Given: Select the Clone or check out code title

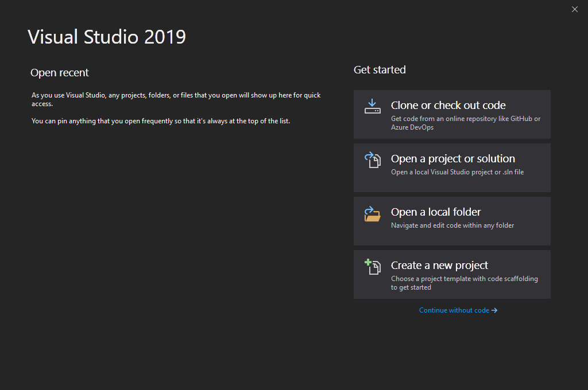Looking at the screenshot, I should pos(448,106).
